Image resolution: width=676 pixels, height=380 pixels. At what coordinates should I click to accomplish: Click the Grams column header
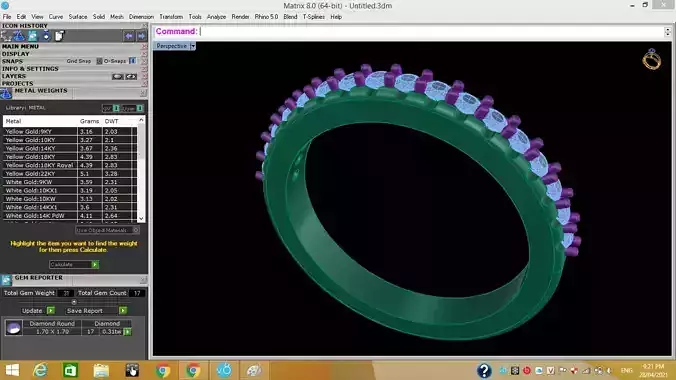coord(89,121)
